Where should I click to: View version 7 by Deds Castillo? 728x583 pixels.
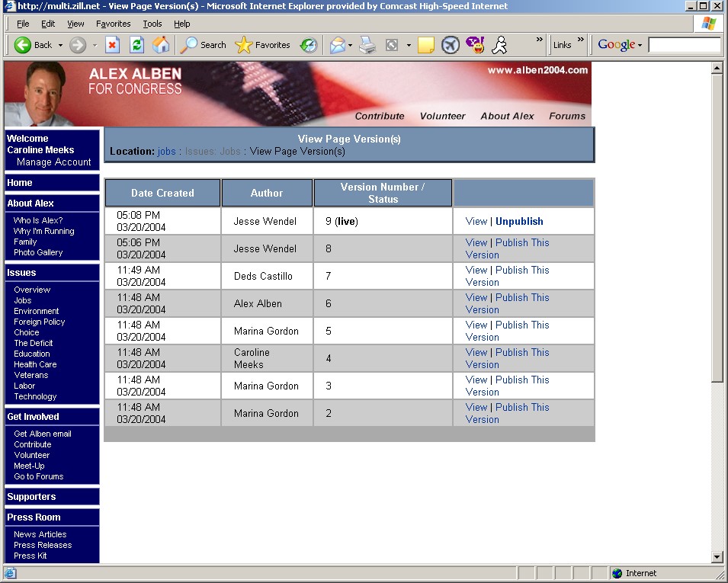pos(476,270)
